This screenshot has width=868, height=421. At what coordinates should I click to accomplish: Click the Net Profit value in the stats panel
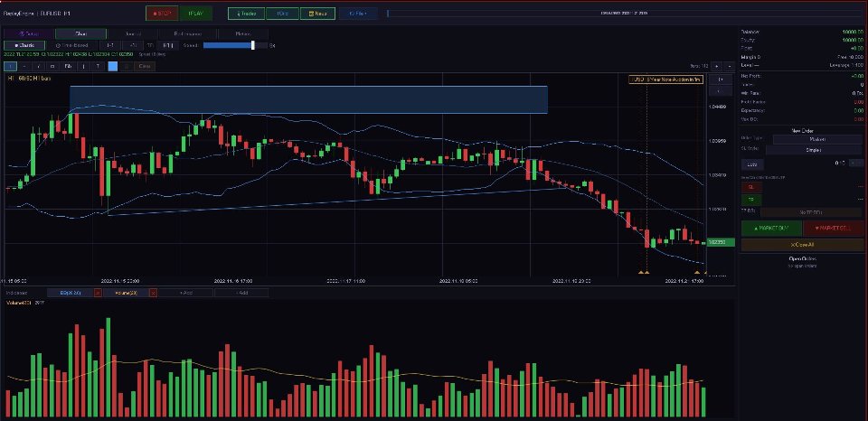pyautogui.click(x=857, y=76)
